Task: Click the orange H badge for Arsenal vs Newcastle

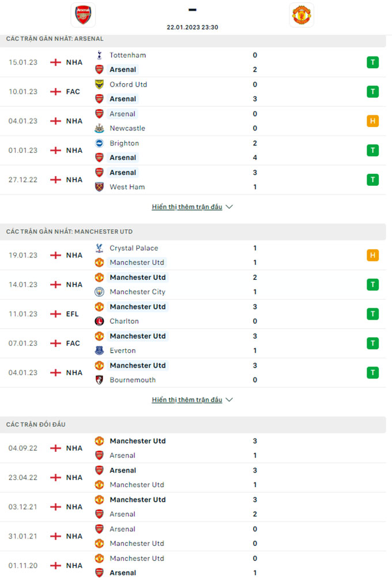Action: [x=372, y=121]
